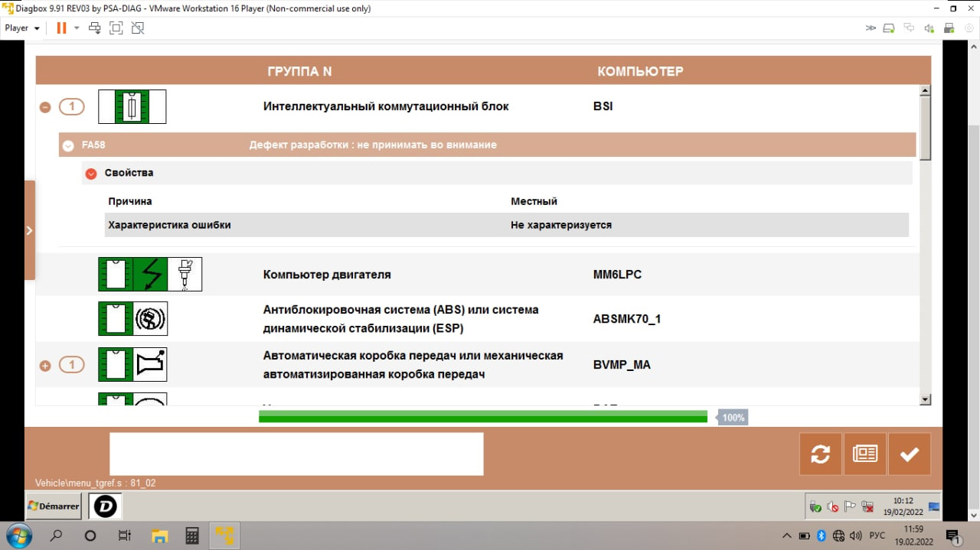This screenshot has height=550, width=980.
Task: Expand the gearbox row plus toggle
Action: (x=45, y=366)
